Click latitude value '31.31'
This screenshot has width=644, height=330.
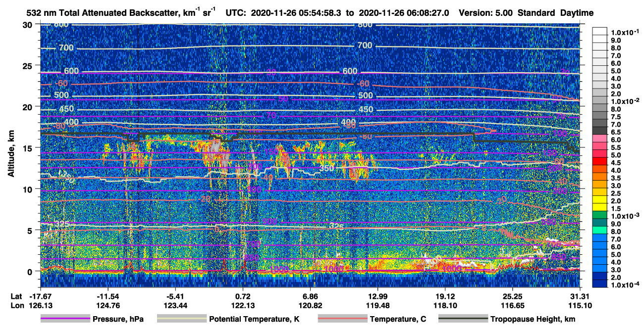[x=580, y=296]
